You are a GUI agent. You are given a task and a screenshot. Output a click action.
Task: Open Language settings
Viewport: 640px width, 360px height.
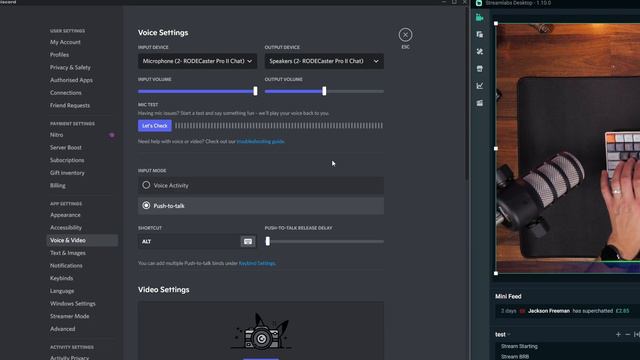[62, 291]
